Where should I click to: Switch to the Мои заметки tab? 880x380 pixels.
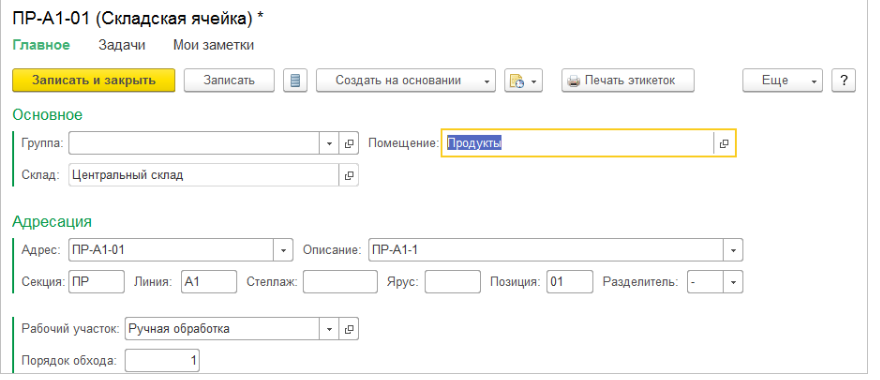(213, 45)
